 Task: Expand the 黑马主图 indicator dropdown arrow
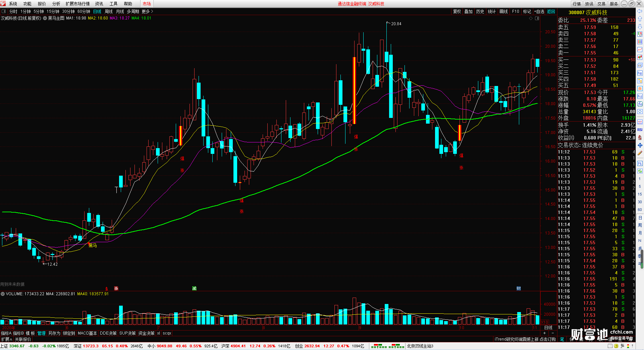tap(45, 18)
